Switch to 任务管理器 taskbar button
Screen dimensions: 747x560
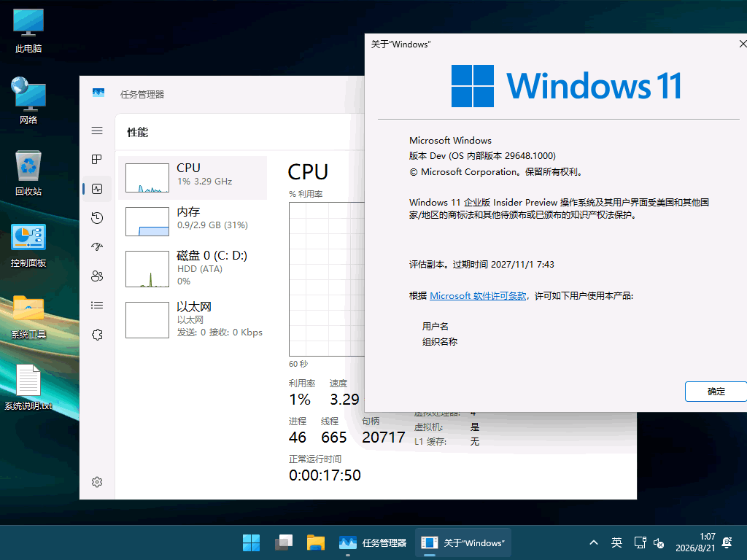373,542
